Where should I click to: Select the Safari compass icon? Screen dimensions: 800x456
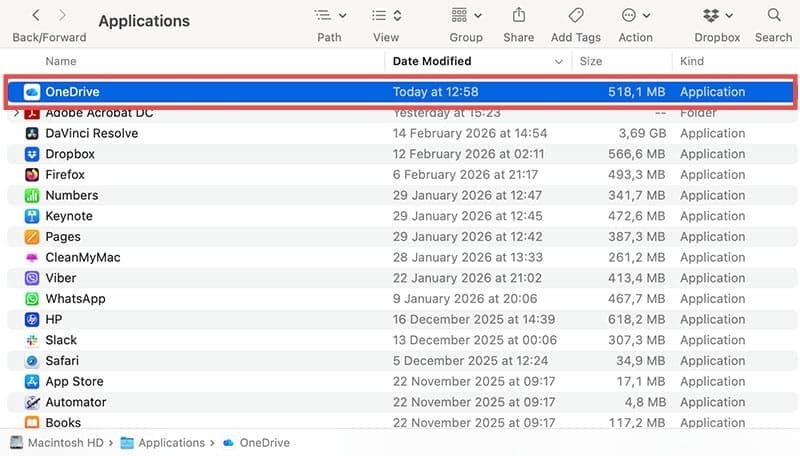[32, 361]
